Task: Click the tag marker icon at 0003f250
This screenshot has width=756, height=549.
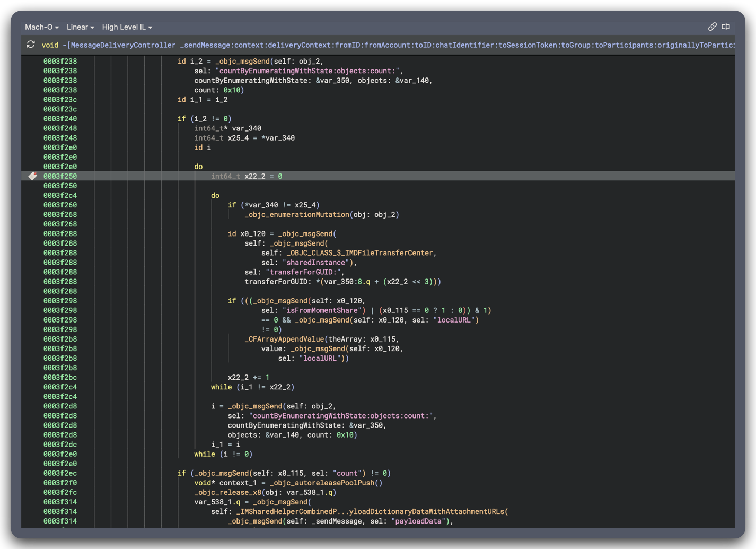Action: [x=33, y=176]
